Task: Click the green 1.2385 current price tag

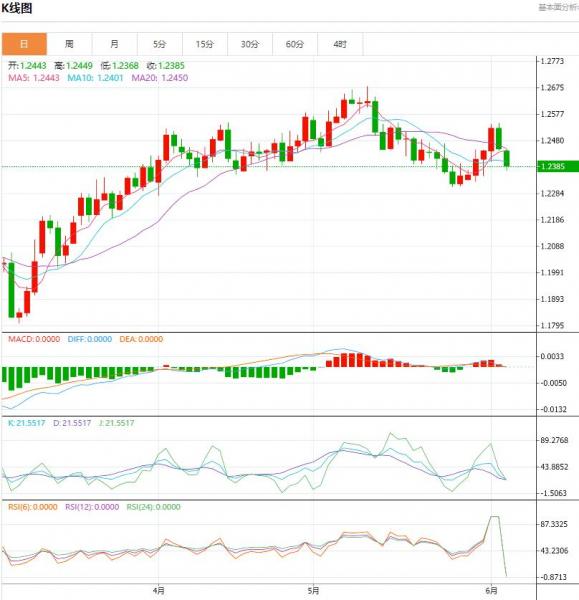Action: click(558, 166)
